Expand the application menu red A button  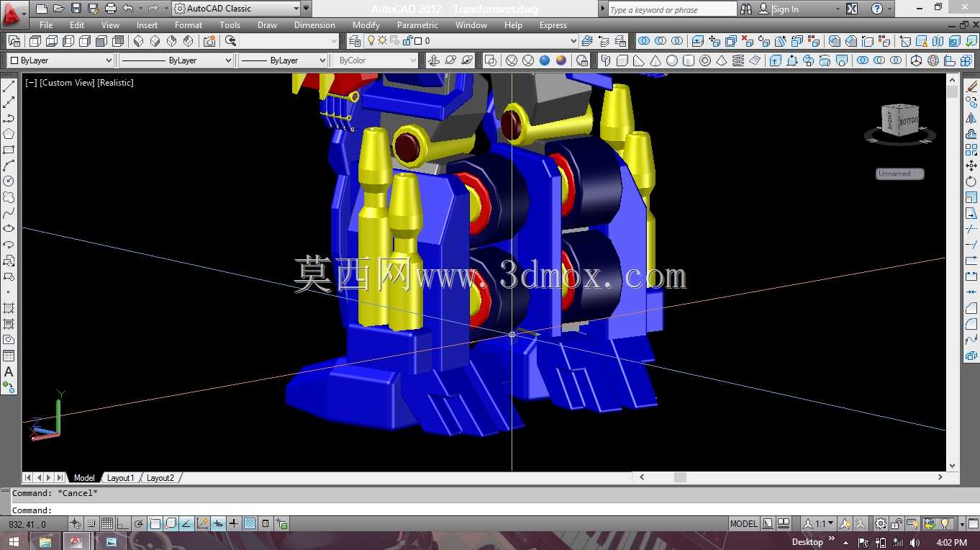tap(14, 13)
